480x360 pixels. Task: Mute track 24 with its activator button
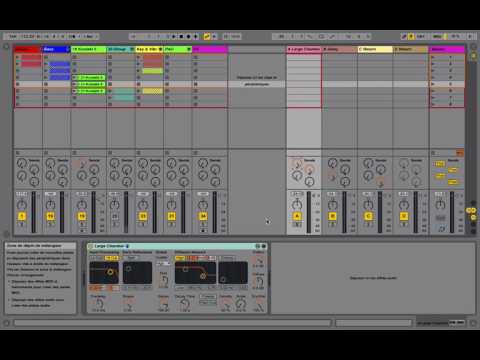click(x=203, y=216)
